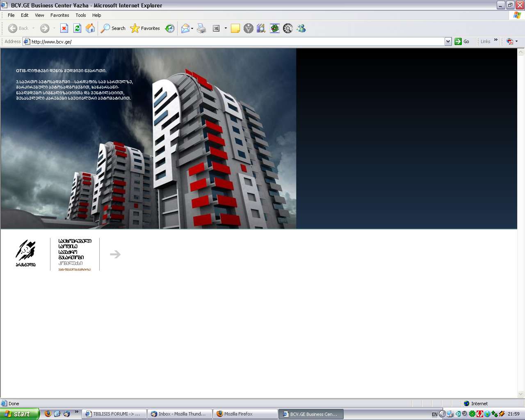Screen dimensions: 525x420
Task: Click the yellow note toolbar icon
Action: point(235,28)
